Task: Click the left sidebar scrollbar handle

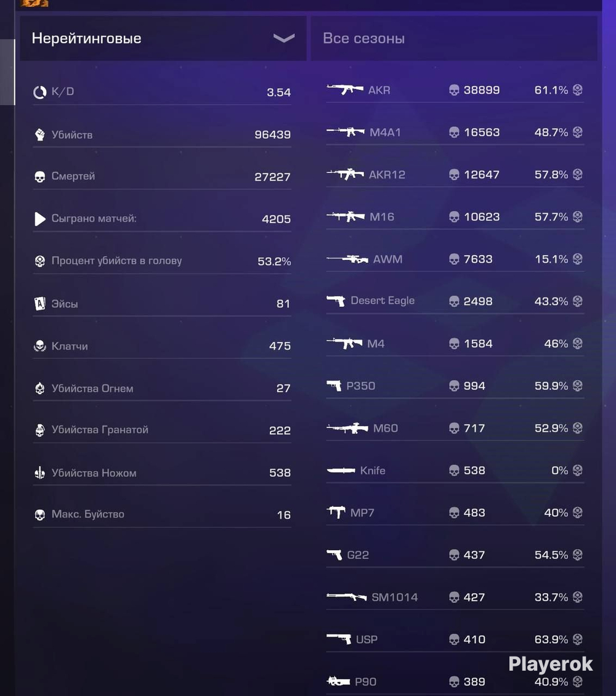Action: click(x=7, y=72)
